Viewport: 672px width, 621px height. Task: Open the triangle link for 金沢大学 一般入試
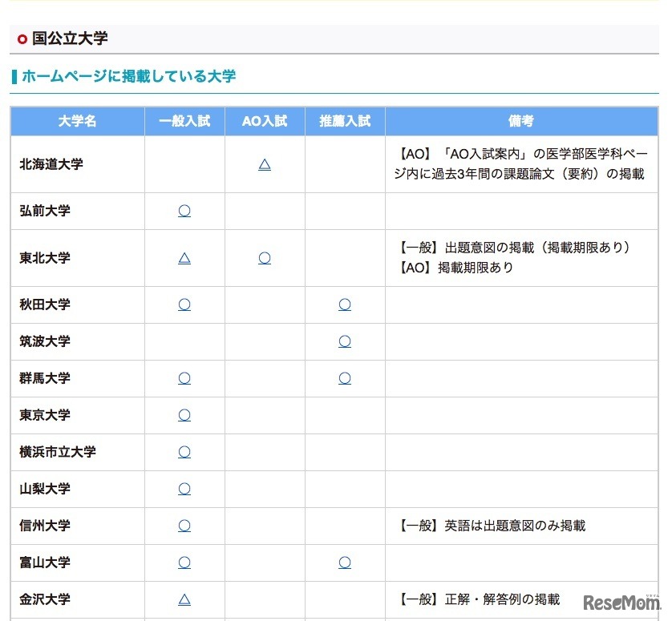[x=184, y=599]
